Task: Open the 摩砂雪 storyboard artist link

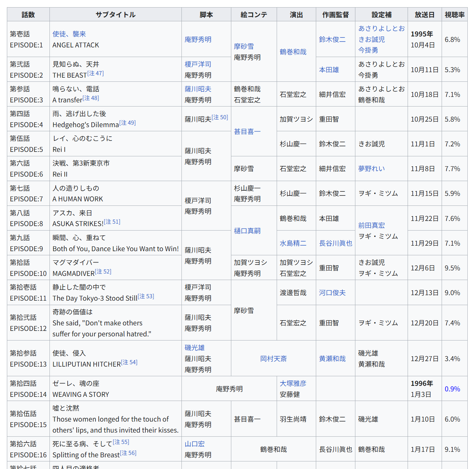Action: (244, 46)
